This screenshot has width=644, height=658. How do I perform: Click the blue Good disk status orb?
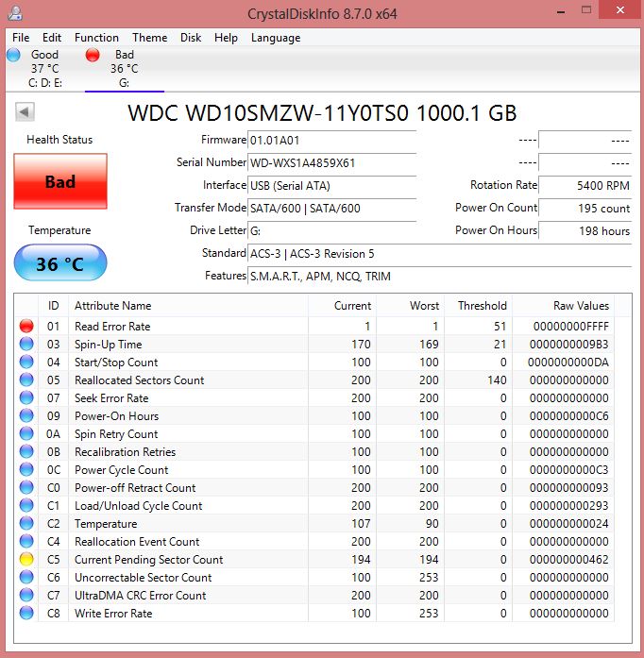(13, 55)
